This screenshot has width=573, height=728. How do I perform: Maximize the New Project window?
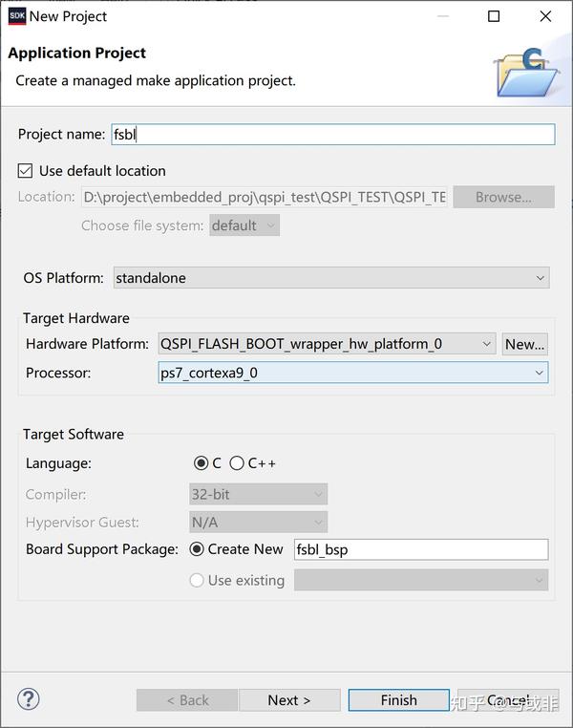(494, 16)
